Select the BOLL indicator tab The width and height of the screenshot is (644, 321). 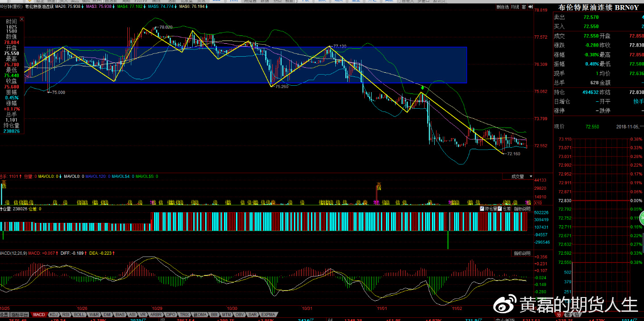[x=79, y=315]
